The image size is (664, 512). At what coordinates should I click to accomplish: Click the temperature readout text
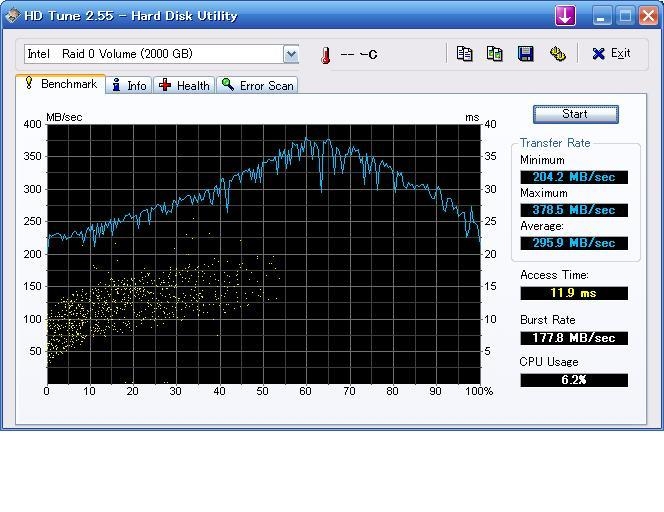359,55
